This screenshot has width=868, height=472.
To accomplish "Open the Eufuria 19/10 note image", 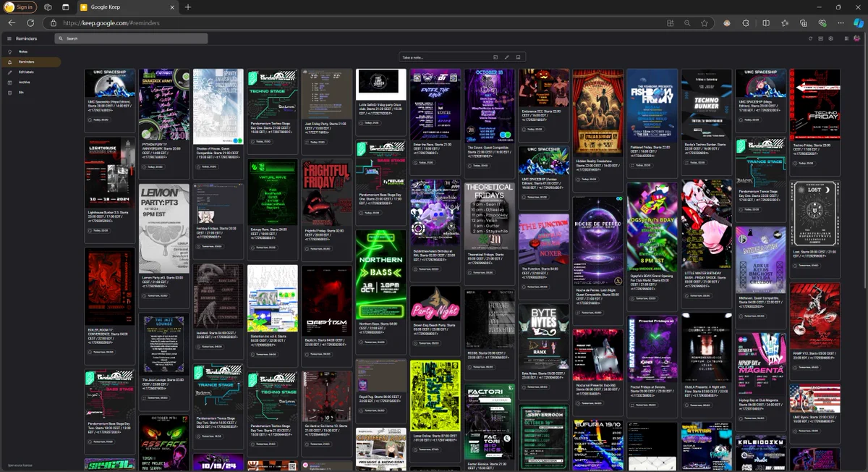I will click(598, 445).
